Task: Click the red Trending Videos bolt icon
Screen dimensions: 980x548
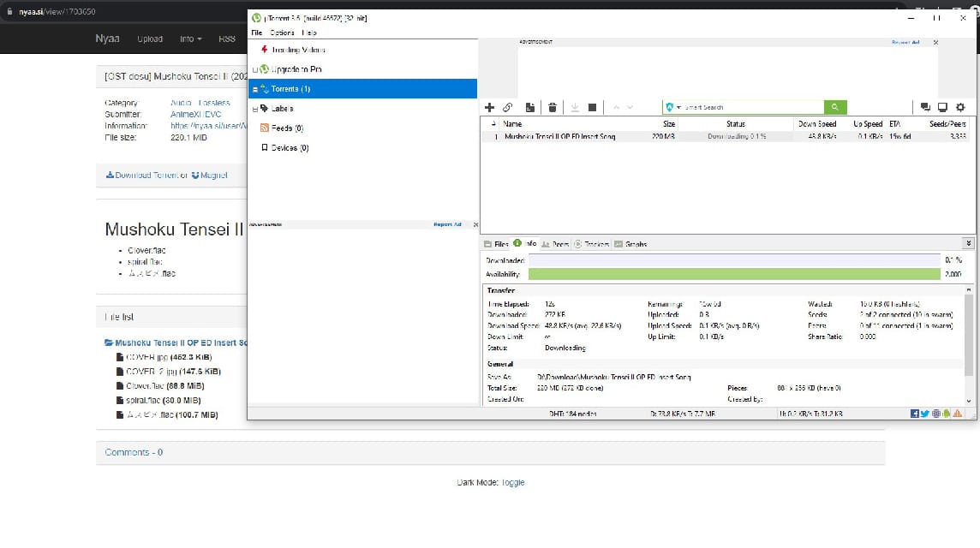Action: 265,50
